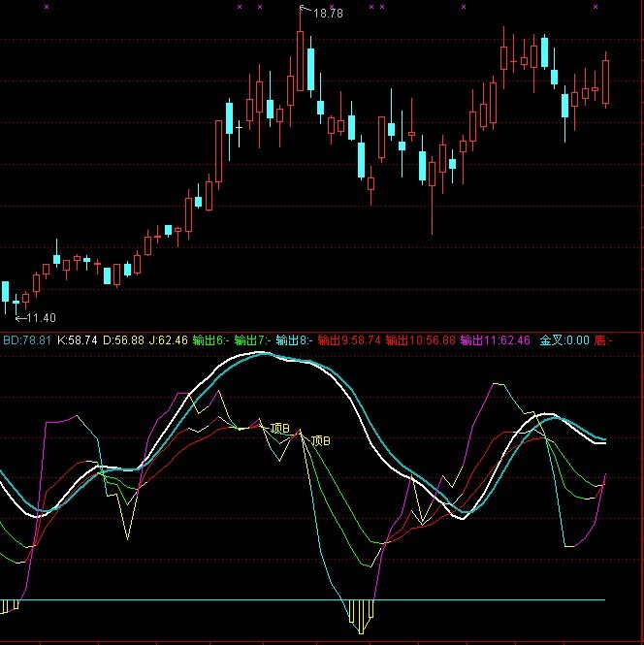
Task: Click the upper 顶B signal marker
Action: 279,429
